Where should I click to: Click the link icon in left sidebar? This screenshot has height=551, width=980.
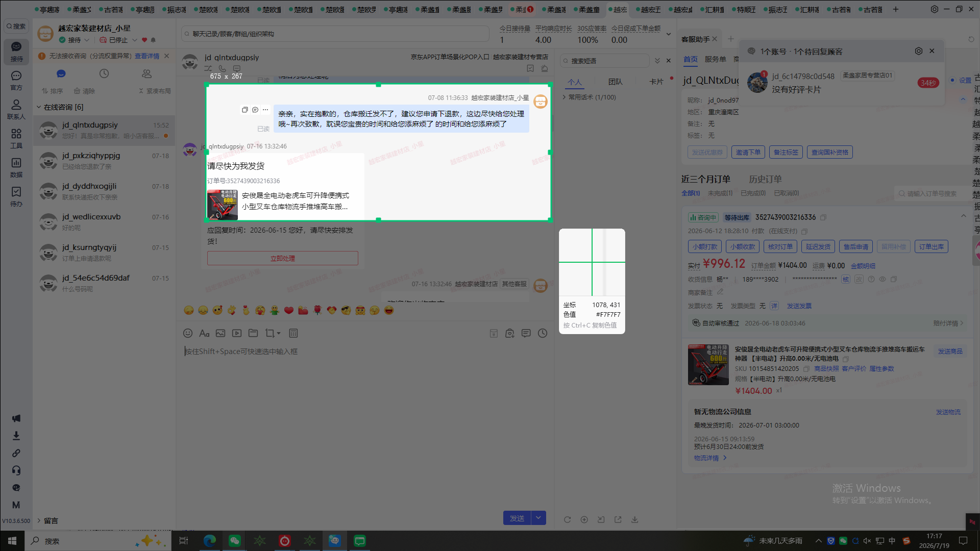click(16, 453)
